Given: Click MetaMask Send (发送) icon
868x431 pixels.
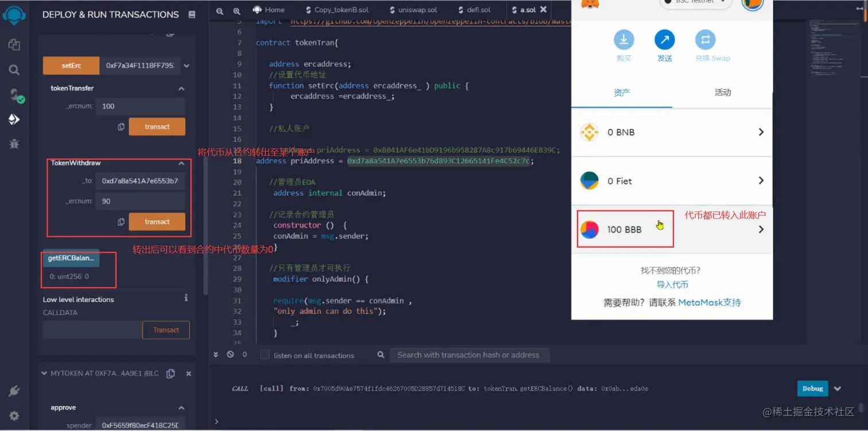Looking at the screenshot, I should coord(665,40).
